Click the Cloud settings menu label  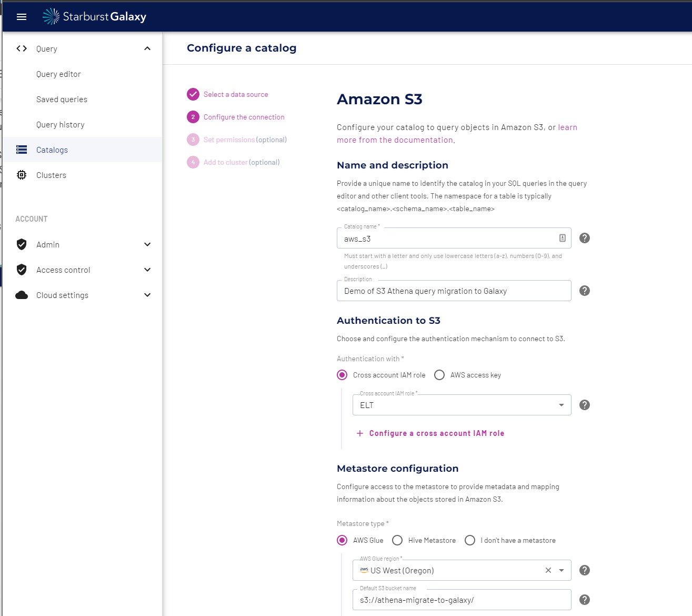click(x=62, y=295)
